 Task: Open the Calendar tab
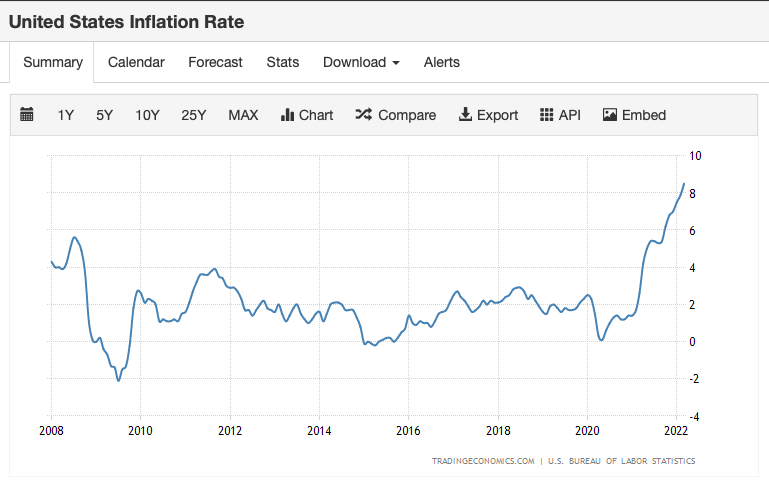(136, 62)
